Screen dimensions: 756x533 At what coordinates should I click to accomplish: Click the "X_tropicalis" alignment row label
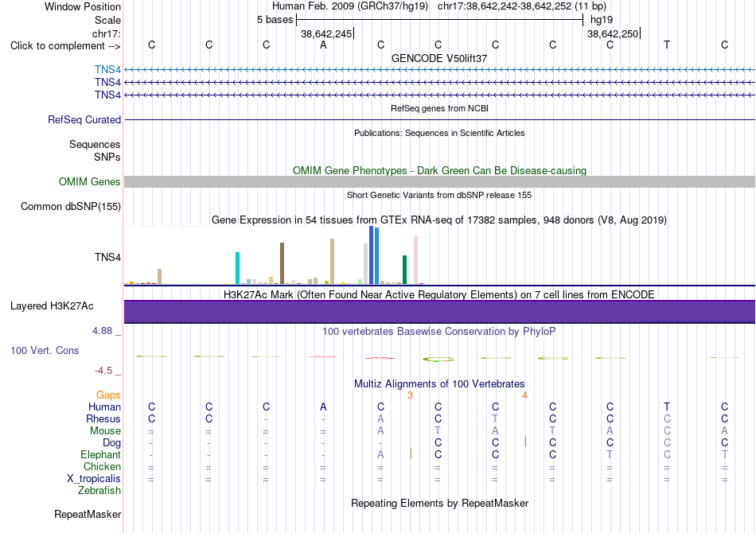coord(94,479)
